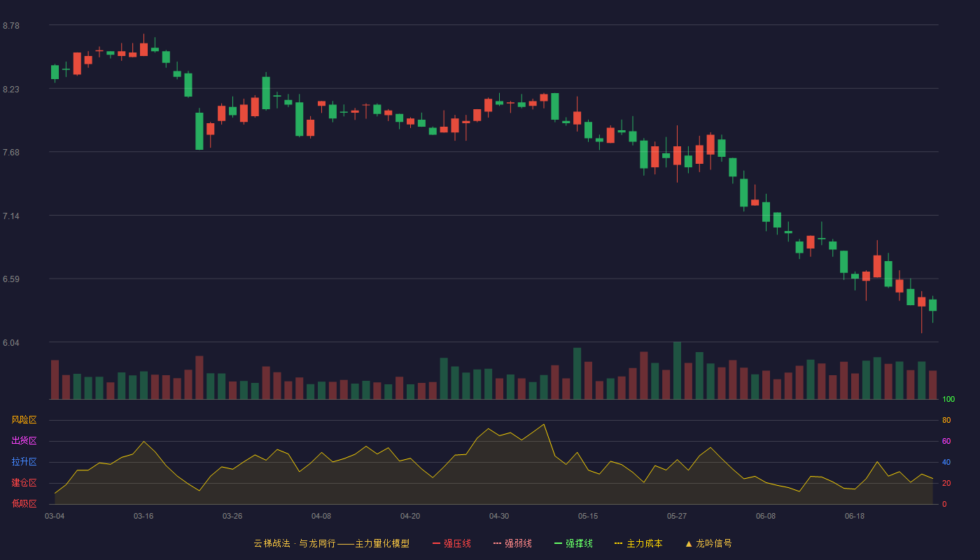The image size is (980, 560).
Task: Toggle the 强撑线 legend entry
Action: (573, 543)
